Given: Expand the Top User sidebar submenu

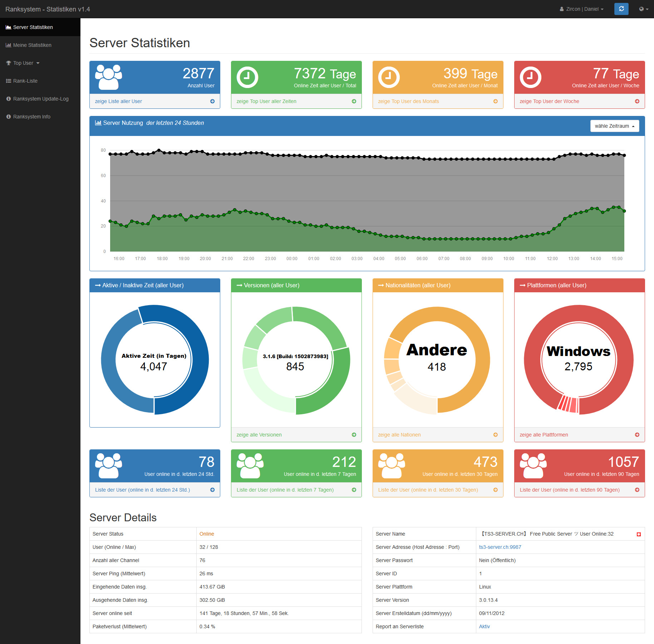Looking at the screenshot, I should (x=23, y=63).
